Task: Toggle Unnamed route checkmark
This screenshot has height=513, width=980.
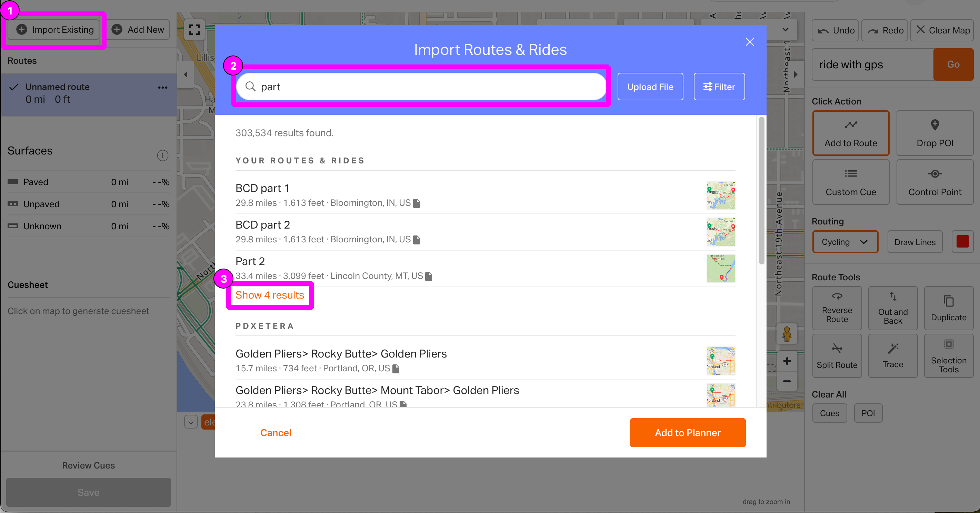Action: point(14,87)
